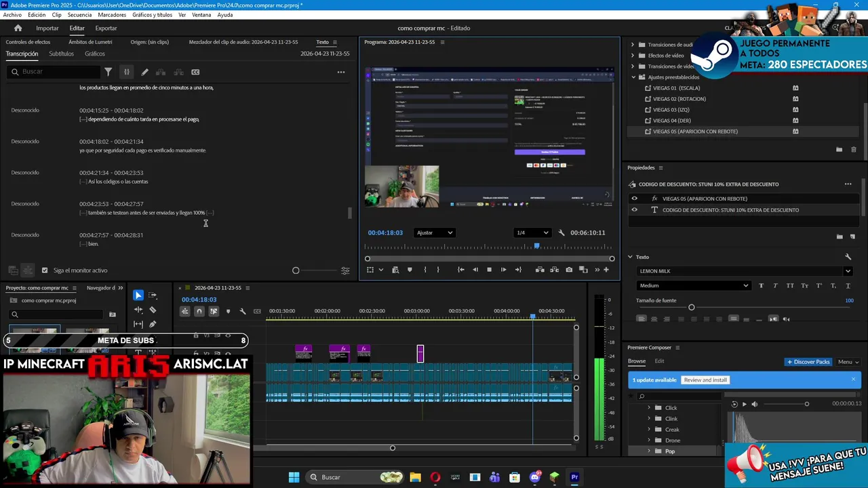Select the Razor tool
868x488 pixels.
(x=153, y=310)
